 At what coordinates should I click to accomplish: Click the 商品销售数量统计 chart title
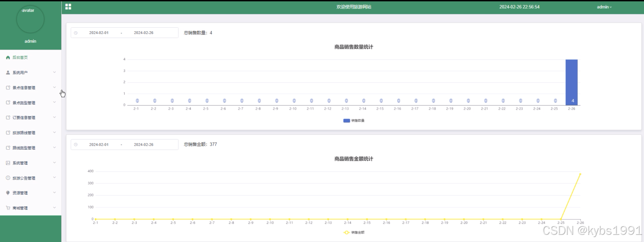coord(354,47)
